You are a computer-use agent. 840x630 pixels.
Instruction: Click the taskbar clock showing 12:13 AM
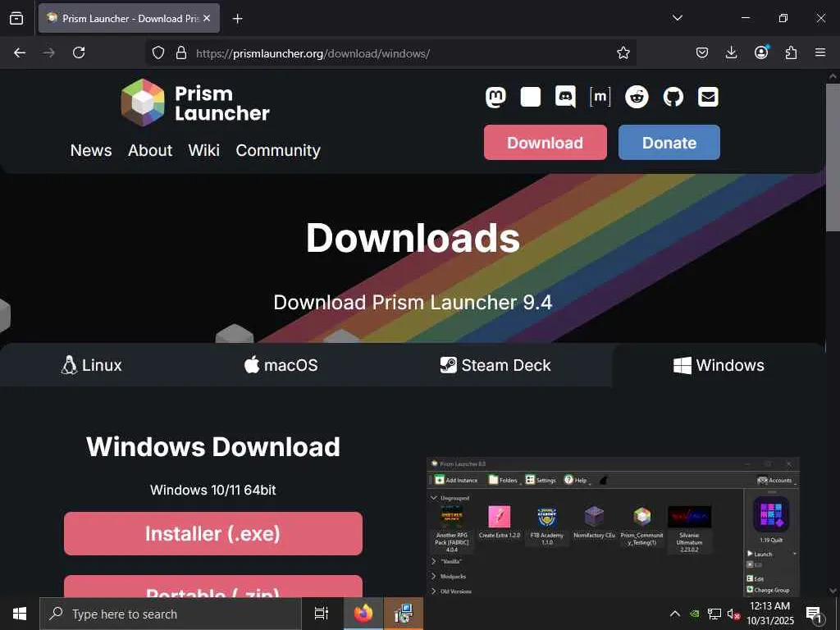769,614
